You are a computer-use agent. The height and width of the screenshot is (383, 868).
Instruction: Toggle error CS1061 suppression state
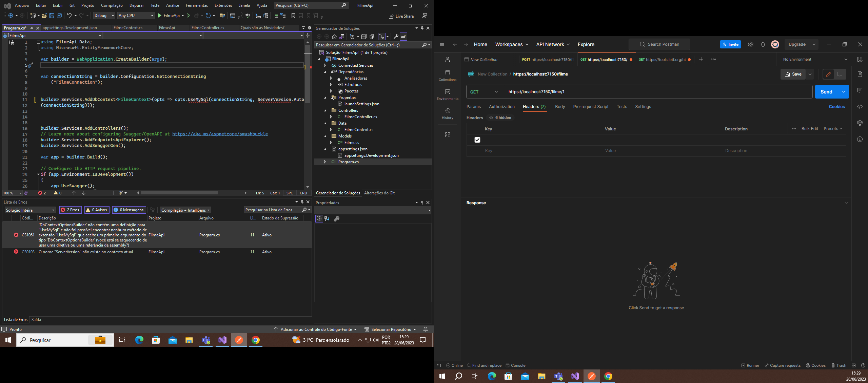tap(266, 234)
